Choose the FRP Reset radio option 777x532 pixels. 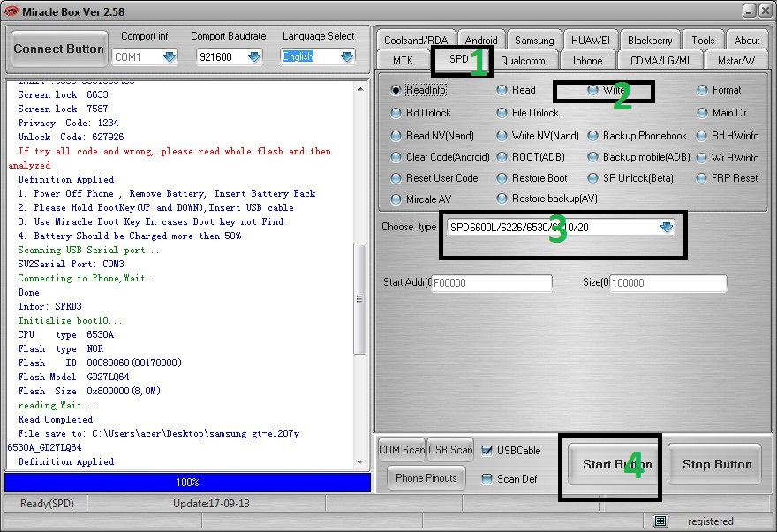[702, 177]
